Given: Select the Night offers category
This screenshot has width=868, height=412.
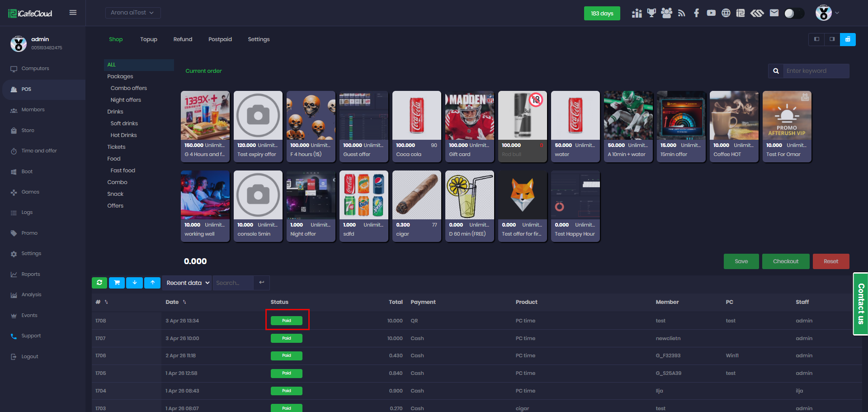Looking at the screenshot, I should click(126, 100).
